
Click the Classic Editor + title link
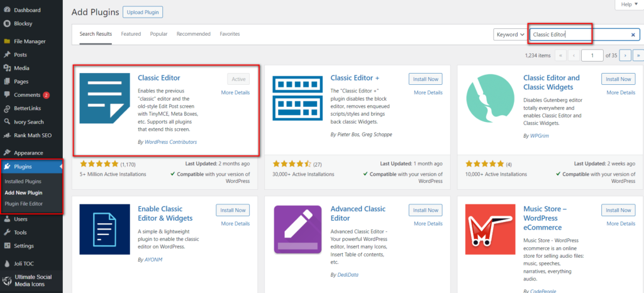(355, 78)
